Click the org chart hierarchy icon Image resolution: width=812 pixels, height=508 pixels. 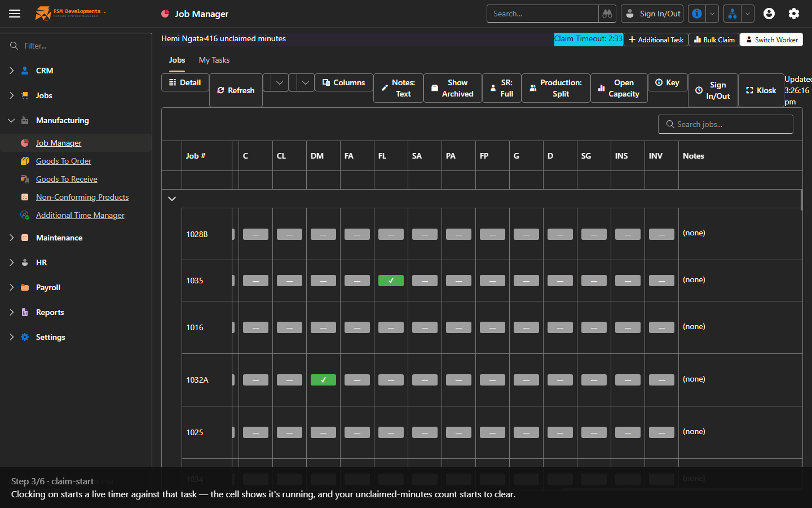732,14
